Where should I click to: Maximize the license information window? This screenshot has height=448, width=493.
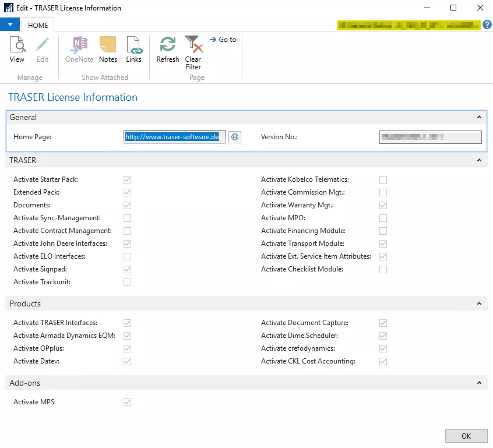point(453,8)
